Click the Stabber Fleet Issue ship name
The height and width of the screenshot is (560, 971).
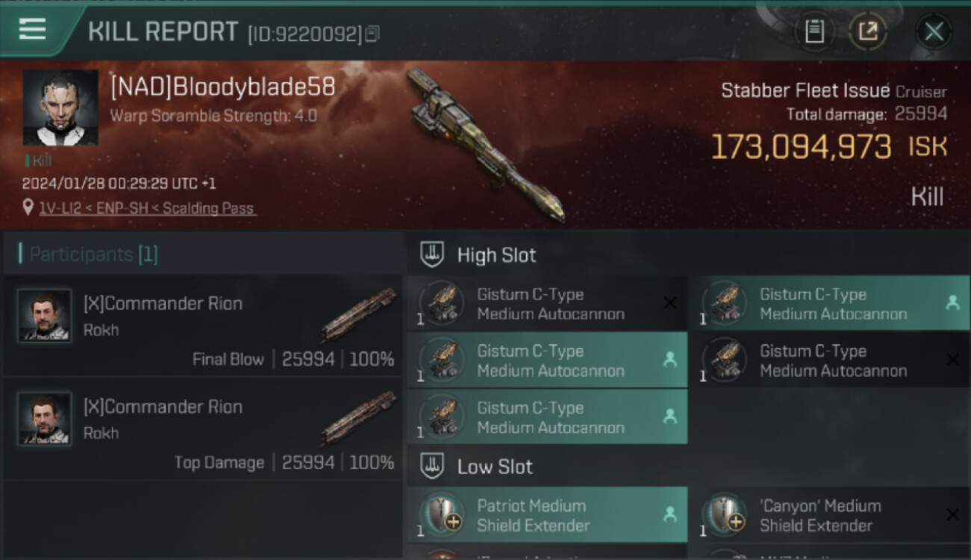pyautogui.click(x=805, y=91)
